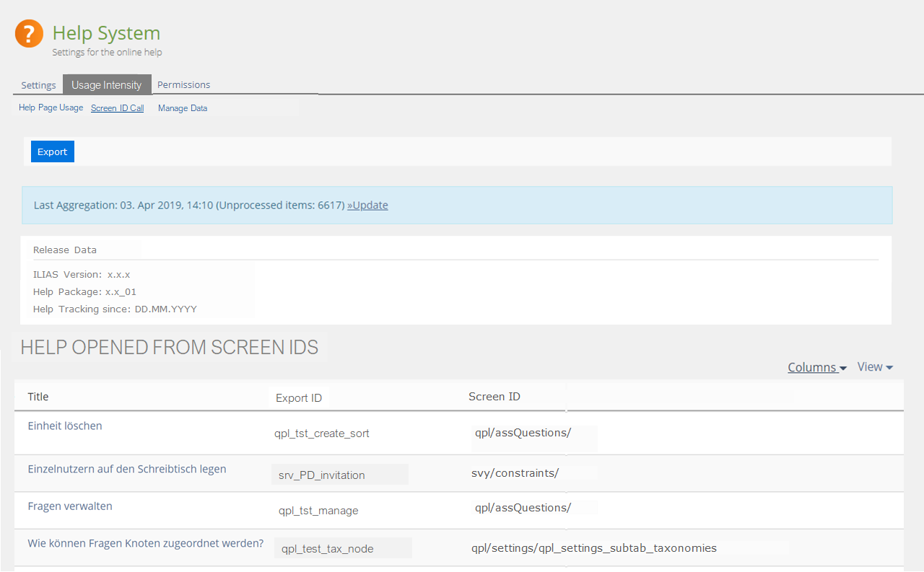Open 'Einzelnutzern auf den Schreibtisch legen' link

pyautogui.click(x=127, y=469)
